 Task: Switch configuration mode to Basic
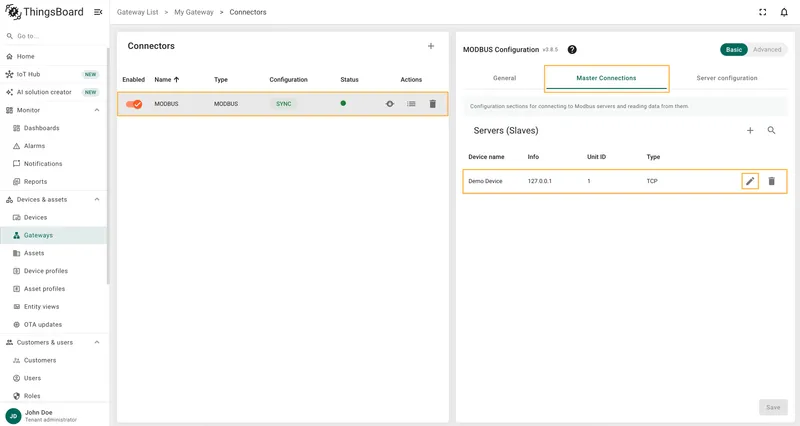[x=734, y=49]
